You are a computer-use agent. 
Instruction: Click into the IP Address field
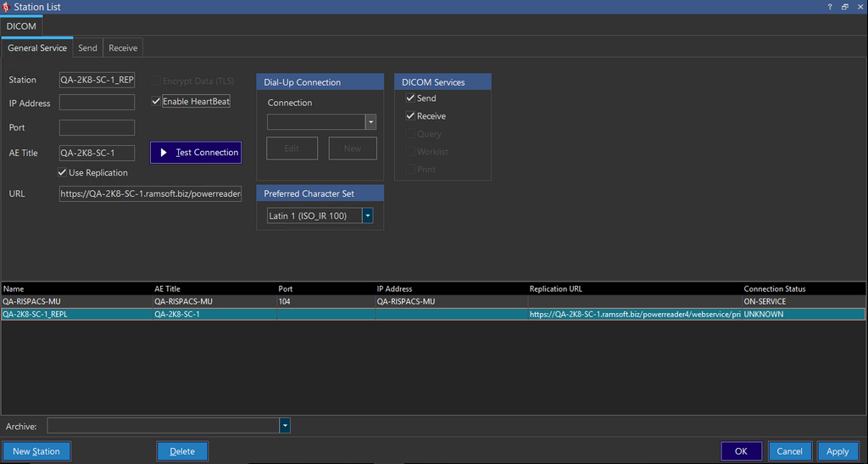click(x=97, y=103)
